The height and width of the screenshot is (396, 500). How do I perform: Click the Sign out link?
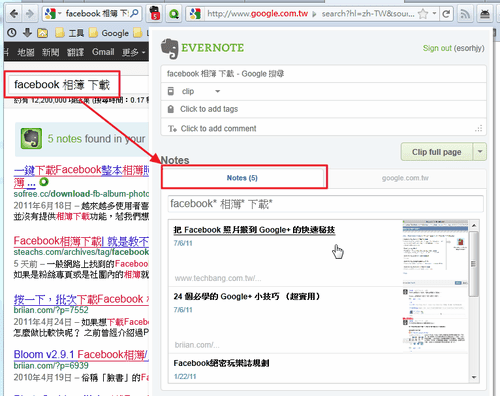[437, 48]
